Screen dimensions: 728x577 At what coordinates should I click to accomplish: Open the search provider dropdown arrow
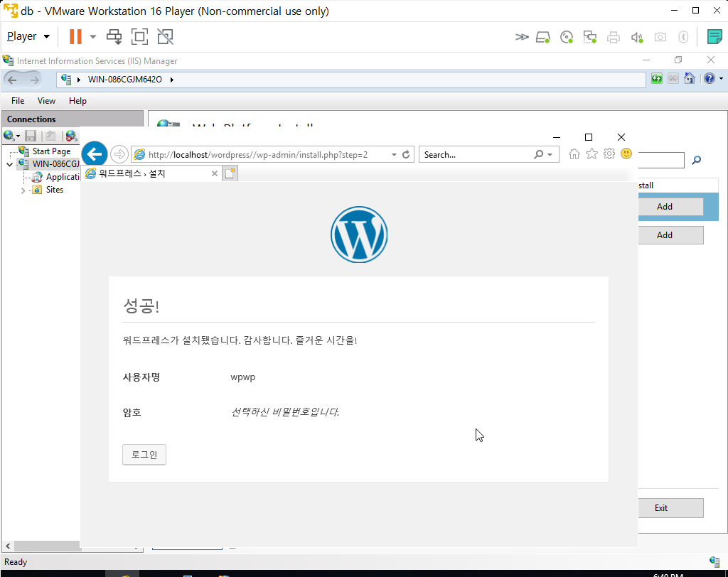(x=550, y=155)
